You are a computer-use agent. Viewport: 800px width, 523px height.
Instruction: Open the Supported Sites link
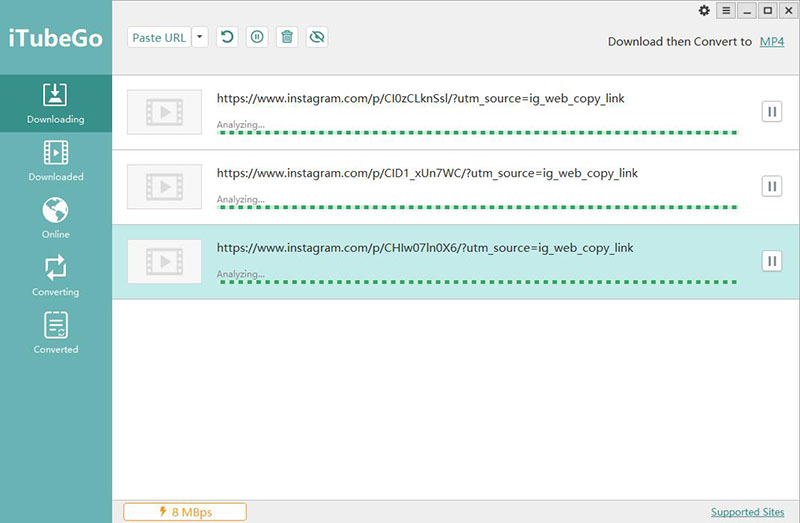pos(747,512)
